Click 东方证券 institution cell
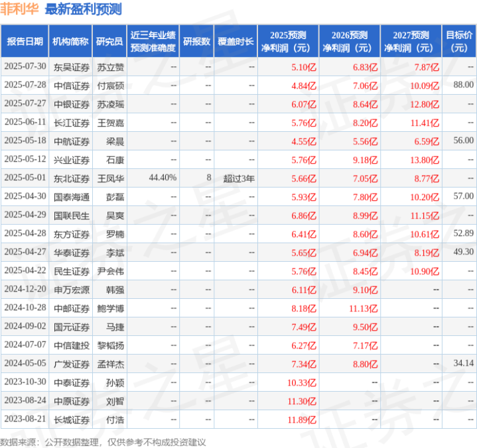The height and width of the screenshot is (448, 477). (x=72, y=234)
